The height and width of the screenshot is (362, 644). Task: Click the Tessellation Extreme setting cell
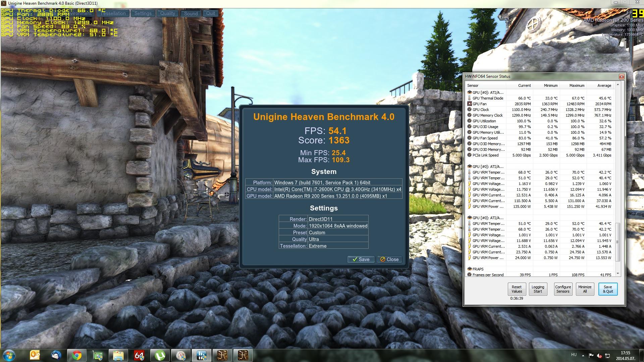(x=338, y=246)
